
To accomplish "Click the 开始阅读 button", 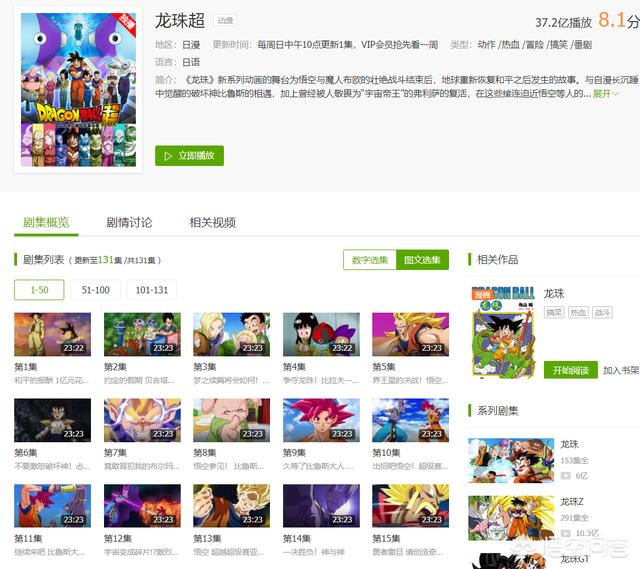I will click(x=571, y=370).
